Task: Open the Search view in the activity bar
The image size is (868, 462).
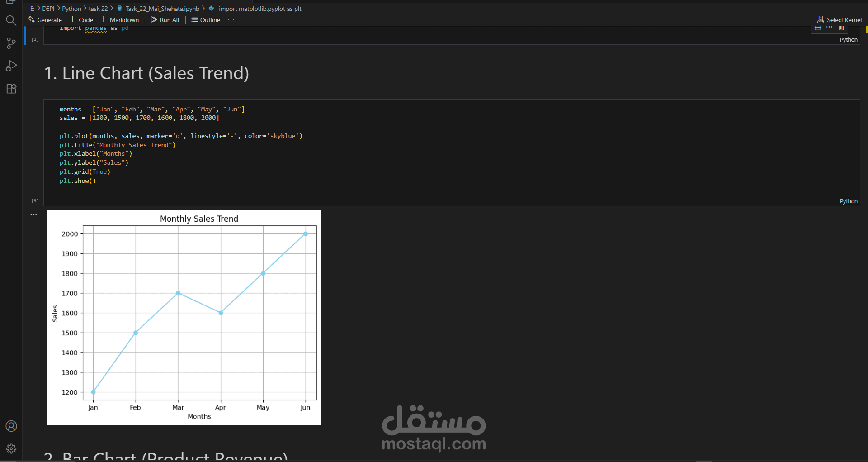Action: click(11, 20)
